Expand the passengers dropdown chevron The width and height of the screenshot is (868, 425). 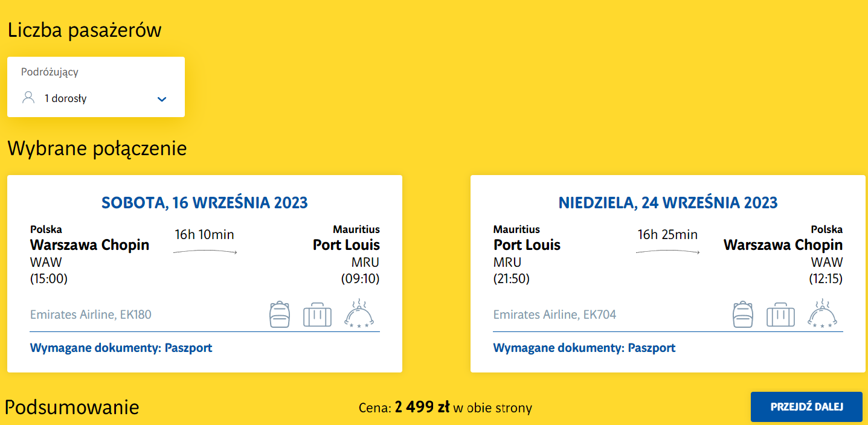point(162,99)
